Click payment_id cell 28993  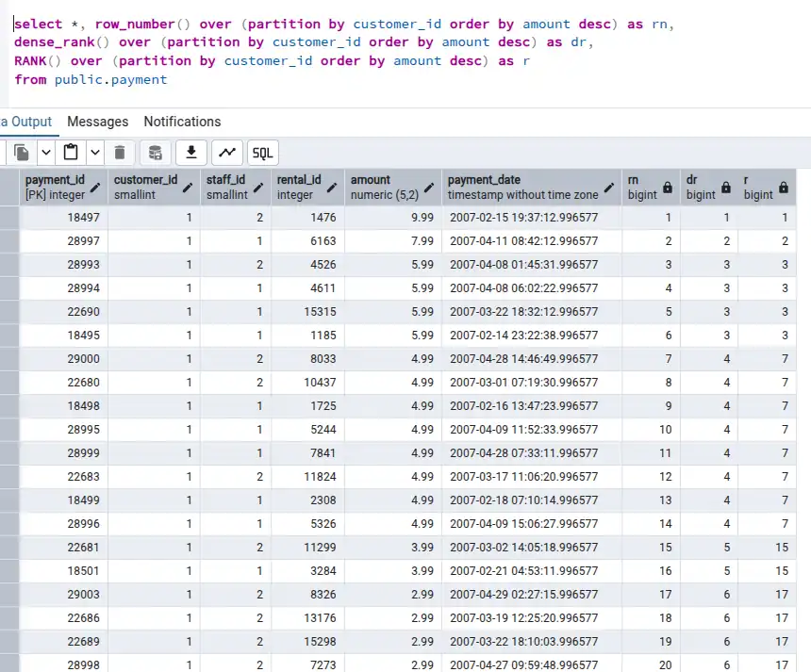[x=63, y=265]
